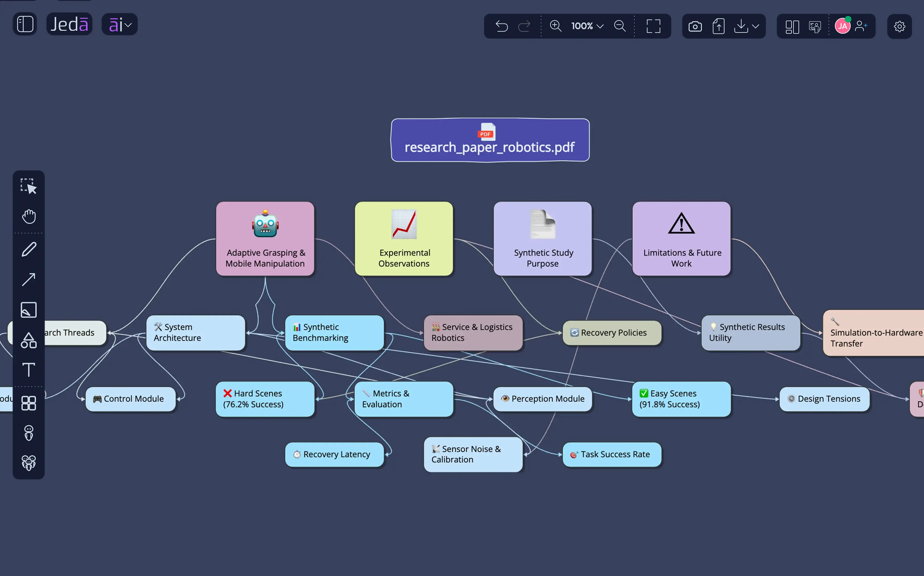Undo the last action

coord(502,26)
